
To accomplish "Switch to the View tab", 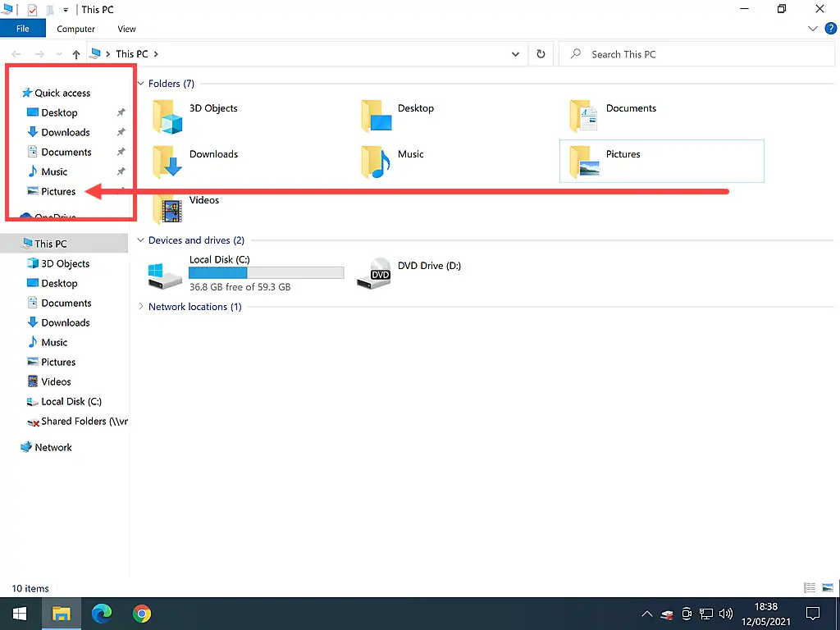I will pyautogui.click(x=126, y=29).
